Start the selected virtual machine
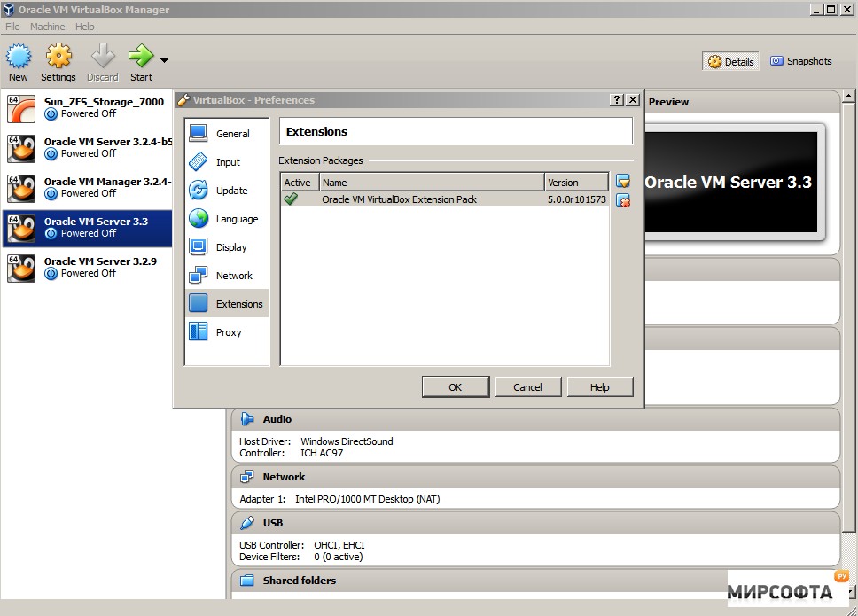This screenshot has height=616, width=858. [x=141, y=62]
